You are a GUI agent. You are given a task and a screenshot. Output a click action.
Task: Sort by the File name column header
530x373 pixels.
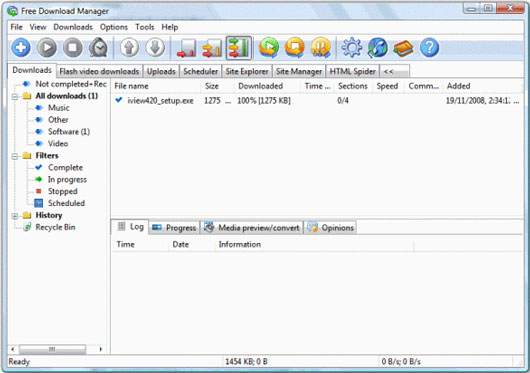[156, 86]
